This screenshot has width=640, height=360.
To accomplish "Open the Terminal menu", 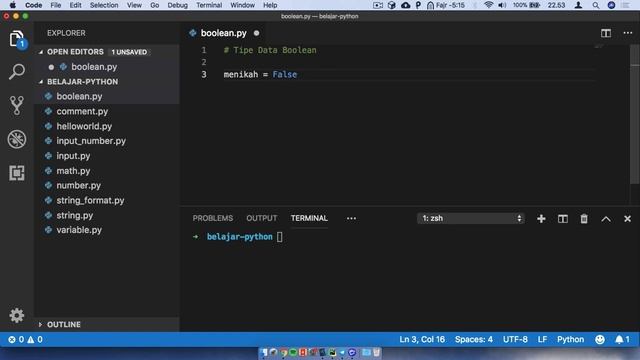I will pos(209,5).
